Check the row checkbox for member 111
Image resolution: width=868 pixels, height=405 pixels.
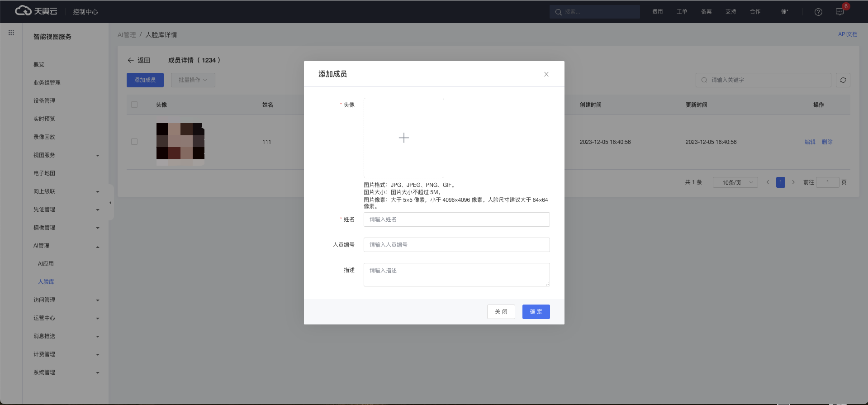tap(134, 142)
